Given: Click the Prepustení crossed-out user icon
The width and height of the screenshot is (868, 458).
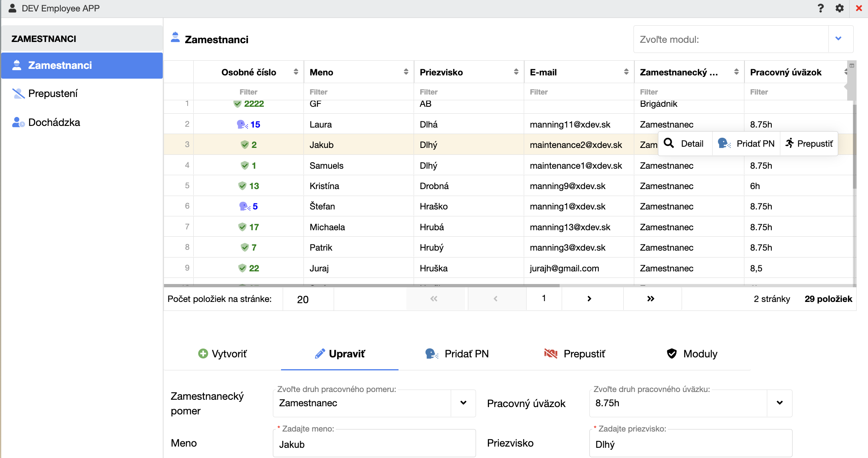Looking at the screenshot, I should click(18, 94).
